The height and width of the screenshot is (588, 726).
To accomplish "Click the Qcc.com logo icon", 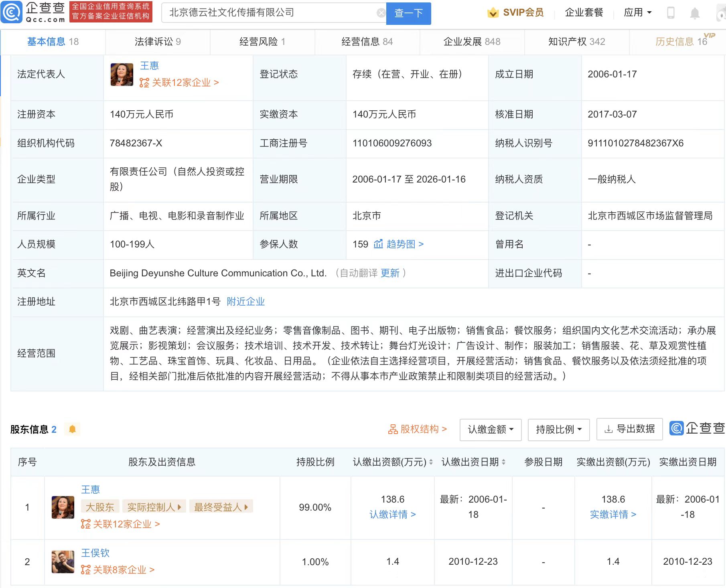I will coord(12,12).
